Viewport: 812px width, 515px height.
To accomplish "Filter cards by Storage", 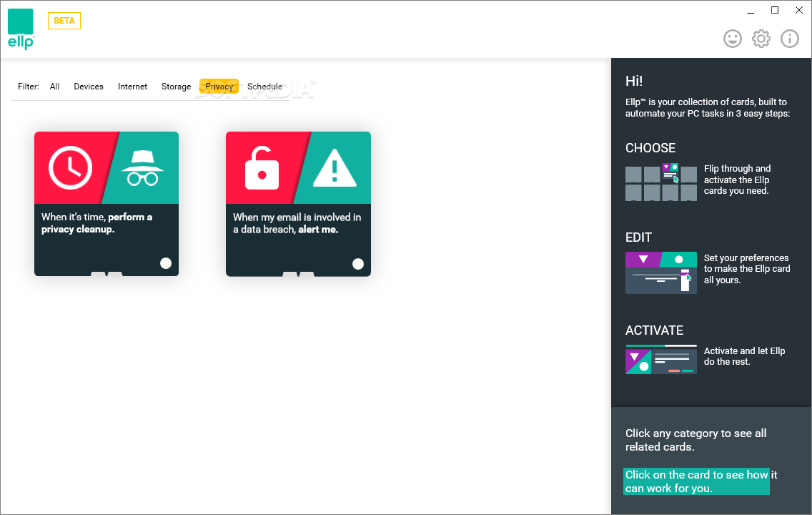I will tap(176, 87).
